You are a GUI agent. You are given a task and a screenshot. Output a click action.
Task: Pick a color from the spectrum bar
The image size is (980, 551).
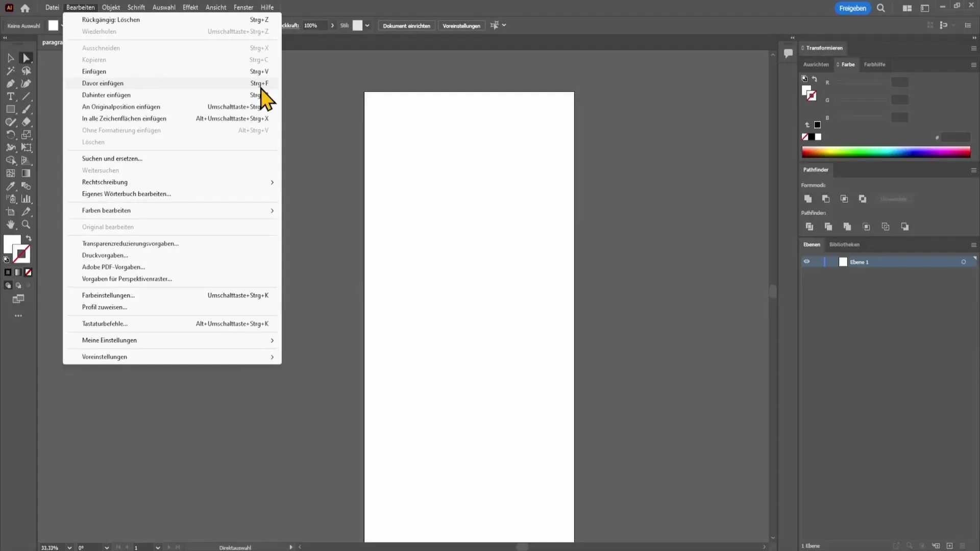pyautogui.click(x=886, y=152)
